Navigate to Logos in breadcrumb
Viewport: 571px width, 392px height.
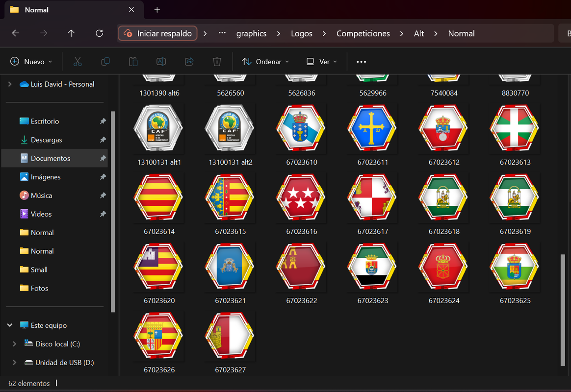[302, 33]
